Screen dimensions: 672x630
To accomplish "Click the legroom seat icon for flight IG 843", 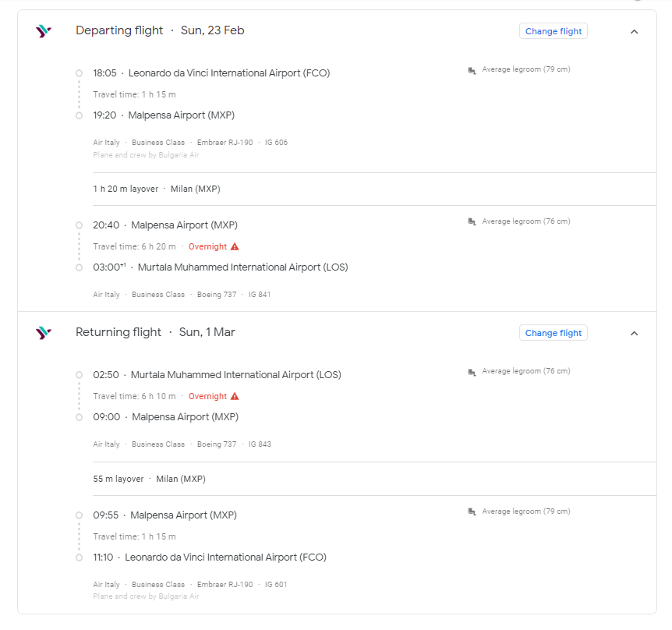I will pos(472,372).
